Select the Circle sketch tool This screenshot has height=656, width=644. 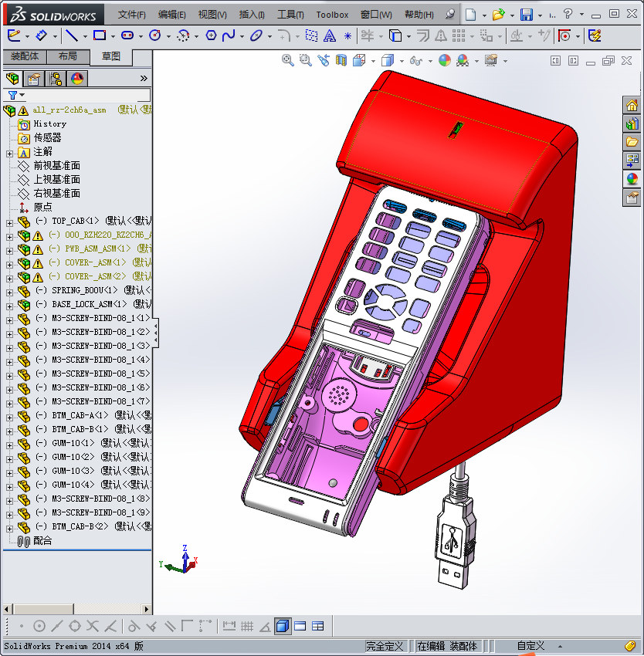tap(155, 36)
